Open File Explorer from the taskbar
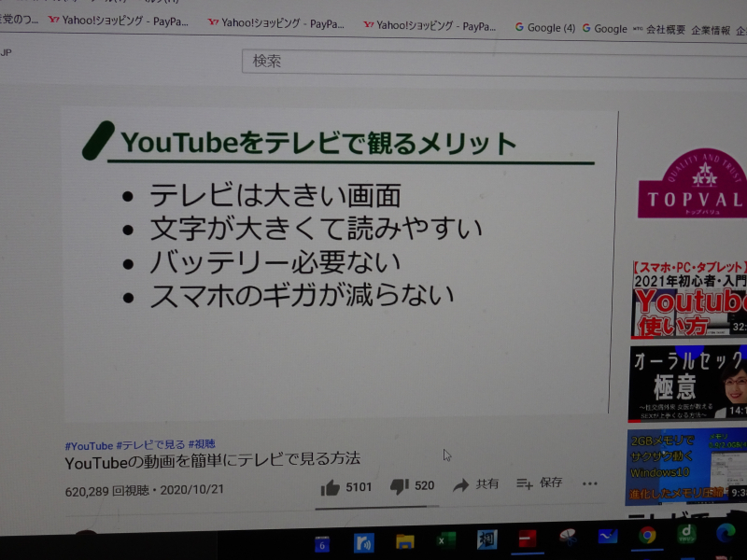This screenshot has height=560, width=747. (405, 542)
